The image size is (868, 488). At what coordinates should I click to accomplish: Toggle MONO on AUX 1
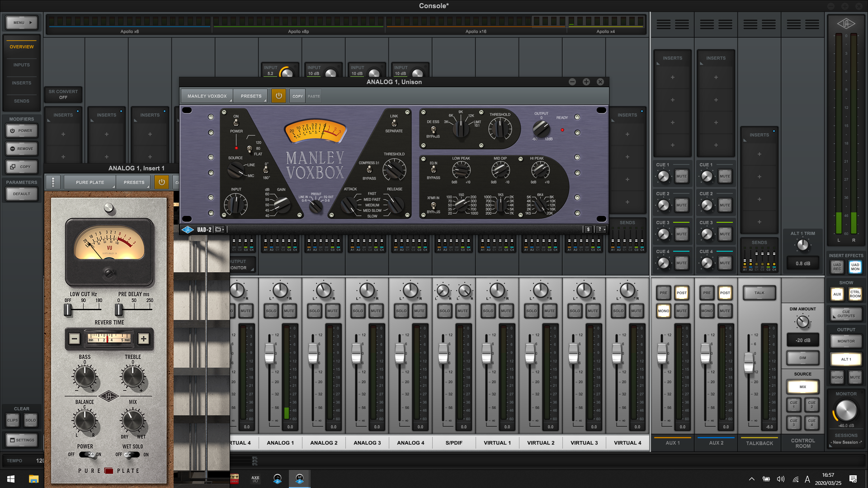pos(663,311)
